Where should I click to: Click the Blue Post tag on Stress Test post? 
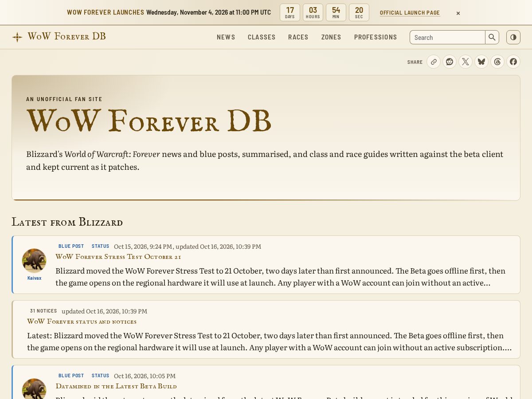click(x=71, y=246)
